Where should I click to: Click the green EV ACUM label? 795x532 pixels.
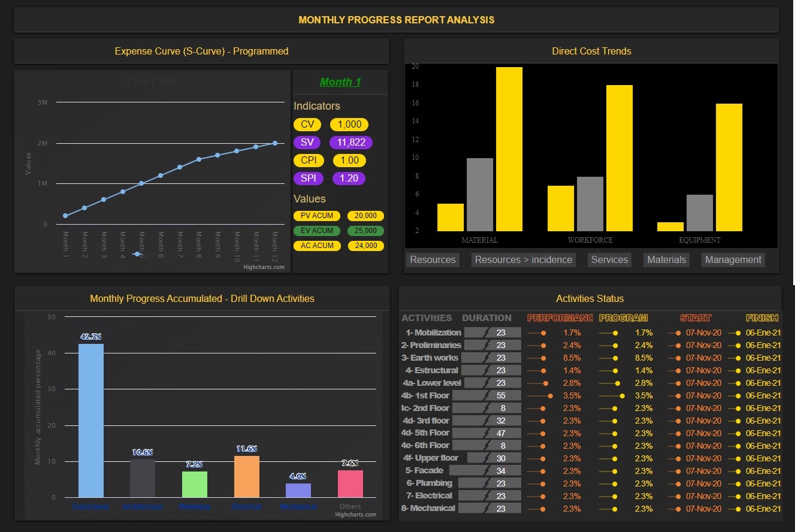pos(317,231)
